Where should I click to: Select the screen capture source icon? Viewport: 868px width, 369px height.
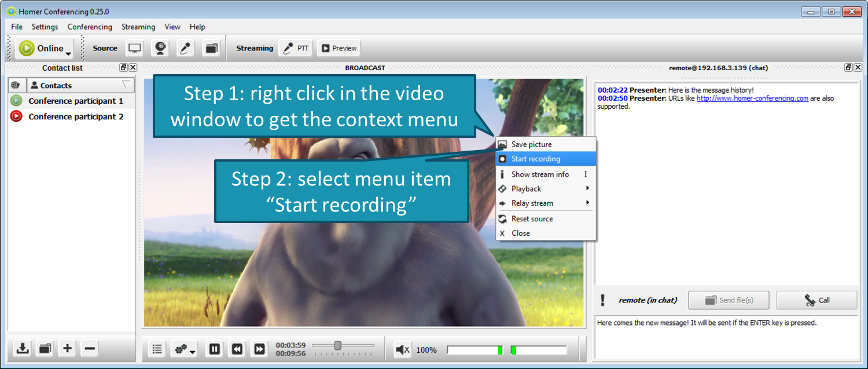click(x=135, y=49)
